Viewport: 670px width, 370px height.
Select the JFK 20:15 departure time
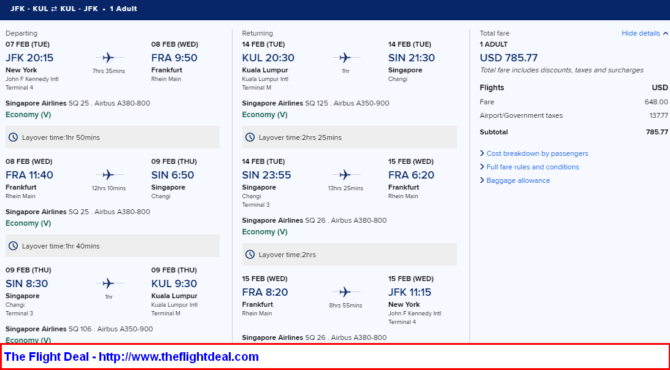tap(29, 58)
